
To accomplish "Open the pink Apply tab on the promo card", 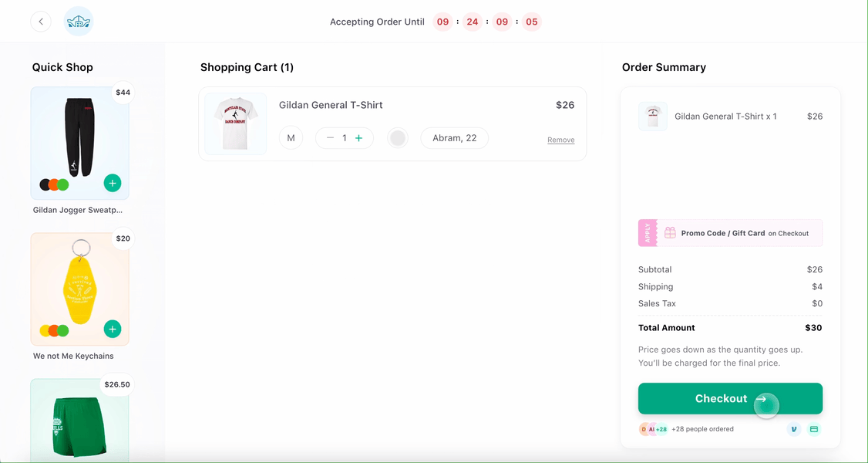I will (x=648, y=232).
